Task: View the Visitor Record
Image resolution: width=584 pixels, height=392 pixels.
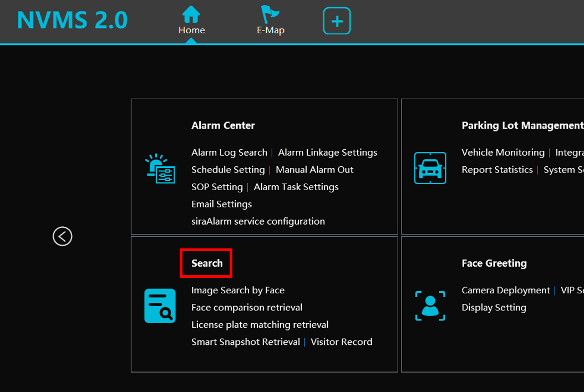Action: click(x=341, y=342)
